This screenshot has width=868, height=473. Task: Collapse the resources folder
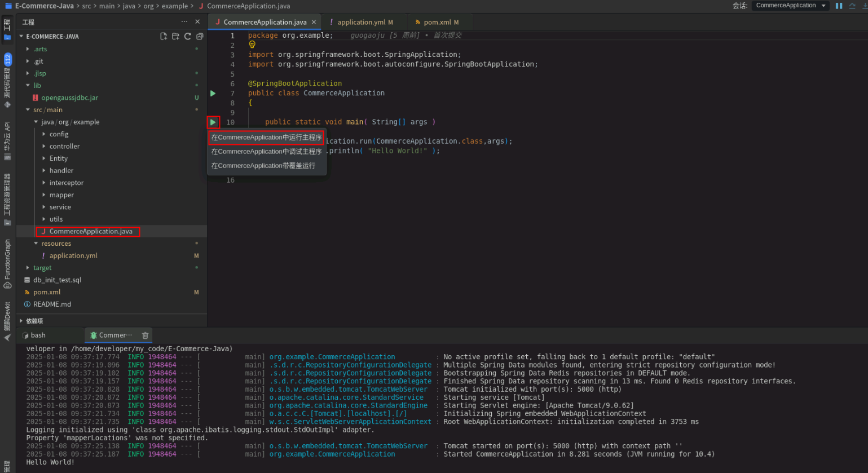(x=36, y=244)
